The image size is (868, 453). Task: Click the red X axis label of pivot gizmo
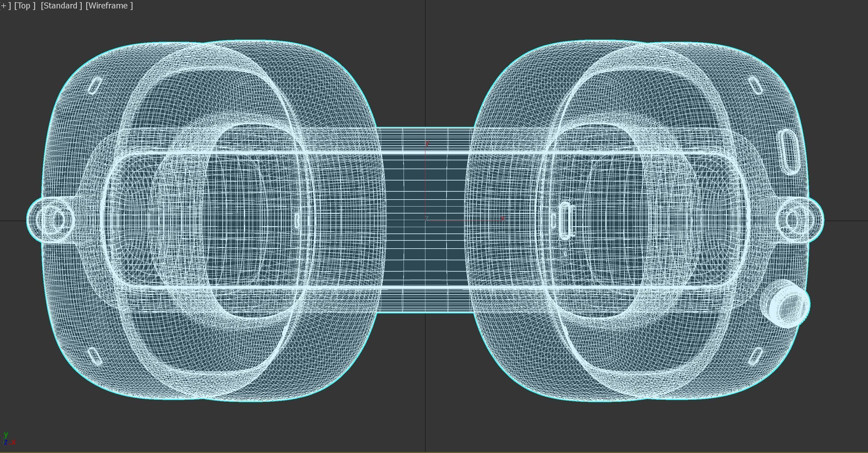[503, 219]
